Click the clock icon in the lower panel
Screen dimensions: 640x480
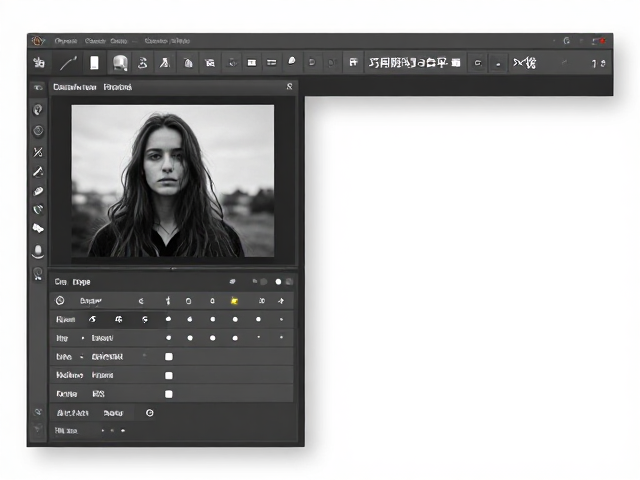click(60, 301)
